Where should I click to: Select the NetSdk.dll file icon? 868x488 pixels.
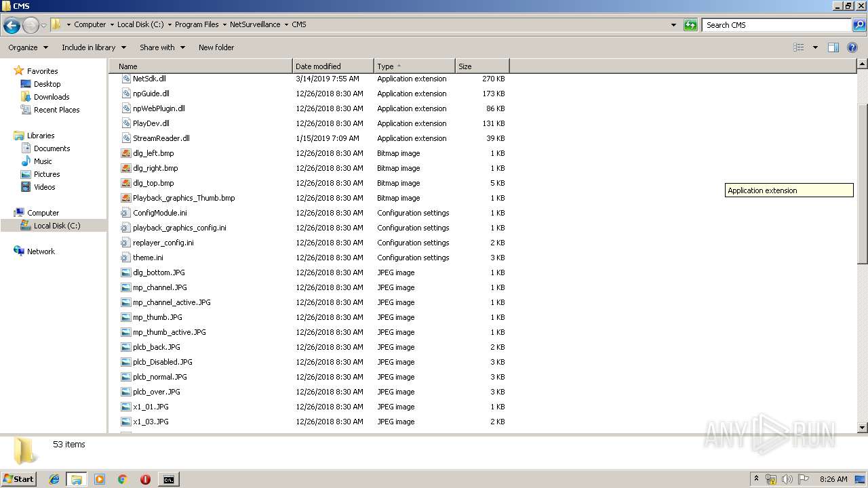[125, 79]
